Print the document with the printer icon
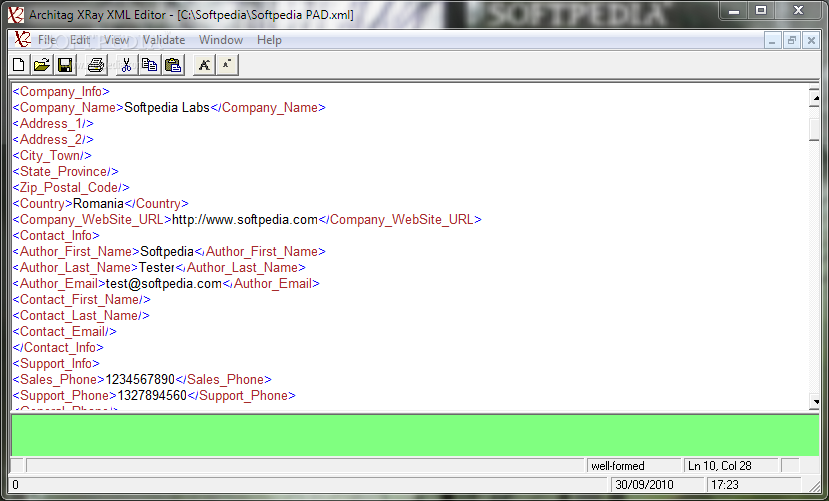 [x=96, y=65]
